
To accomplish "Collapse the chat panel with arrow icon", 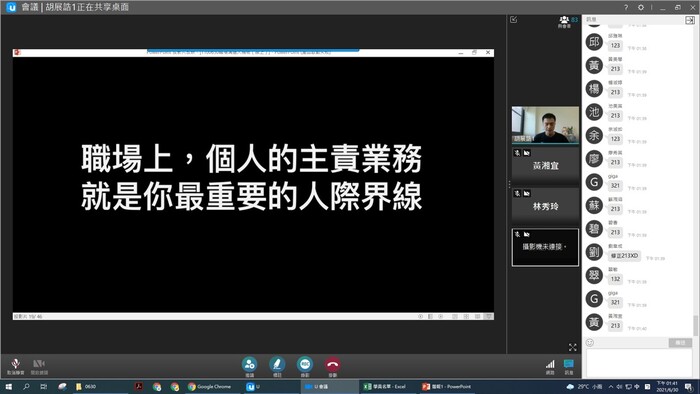I will tap(690, 20).
